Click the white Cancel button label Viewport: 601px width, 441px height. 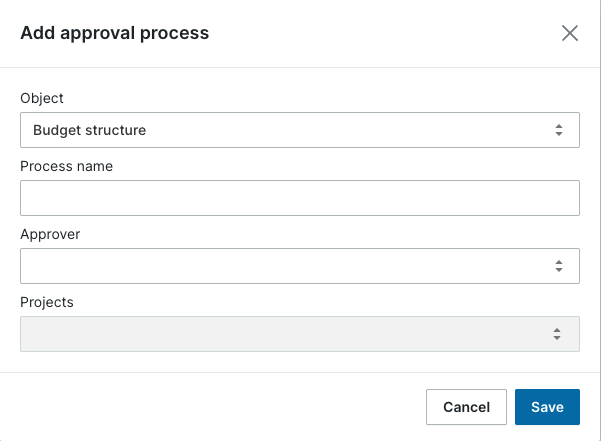466,407
